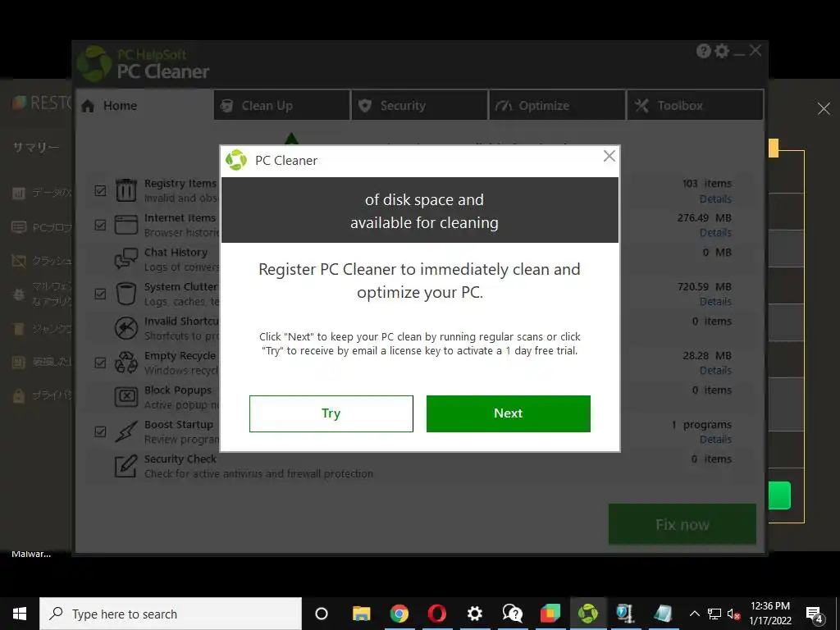The image size is (840, 630).
Task: Select the Optimize tab
Action: [557, 105]
